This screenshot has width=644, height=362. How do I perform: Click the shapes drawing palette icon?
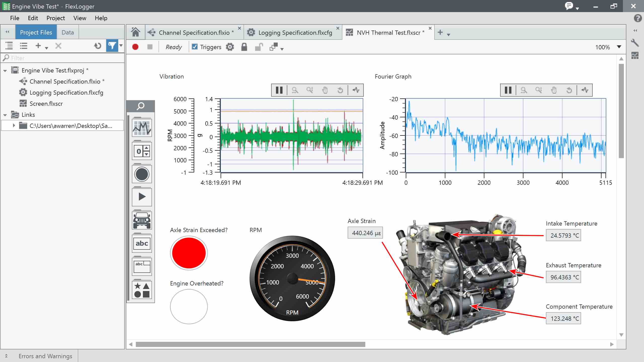click(142, 290)
